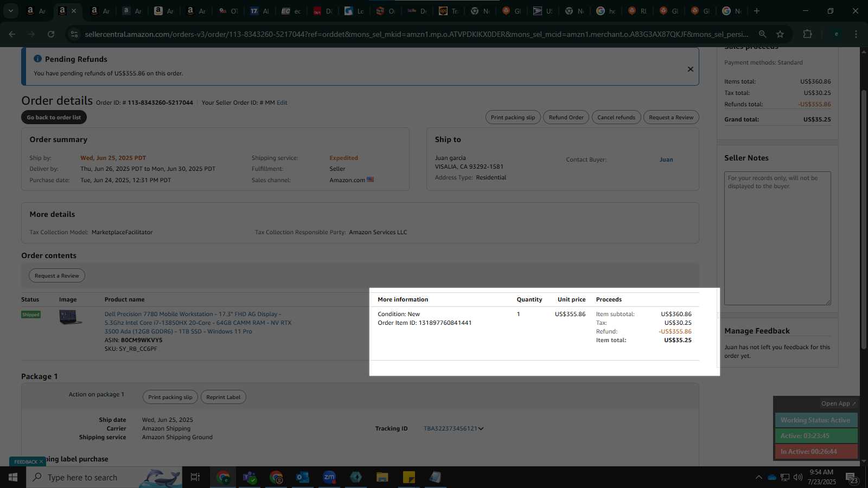The width and height of the screenshot is (868, 488).
Task: Open Windows Start menu
Action: pos(13,477)
